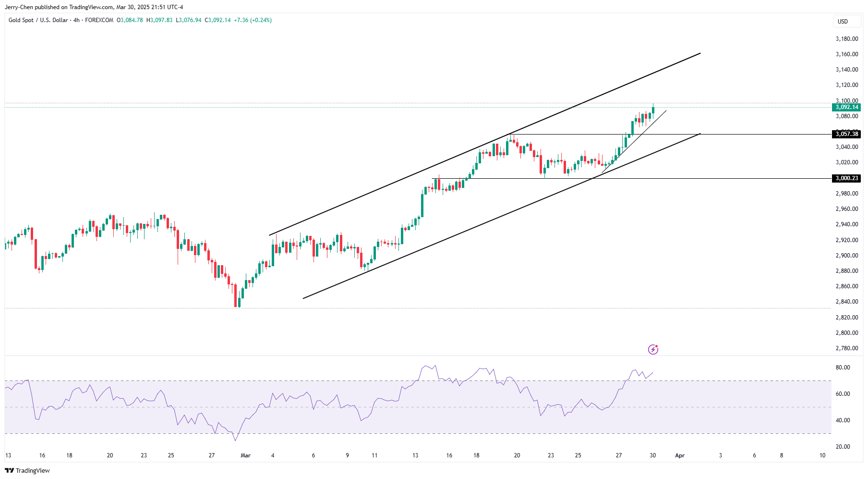This screenshot has height=479, width=868.
Task: Click the green 3,092.14 current price label
Action: [846, 107]
